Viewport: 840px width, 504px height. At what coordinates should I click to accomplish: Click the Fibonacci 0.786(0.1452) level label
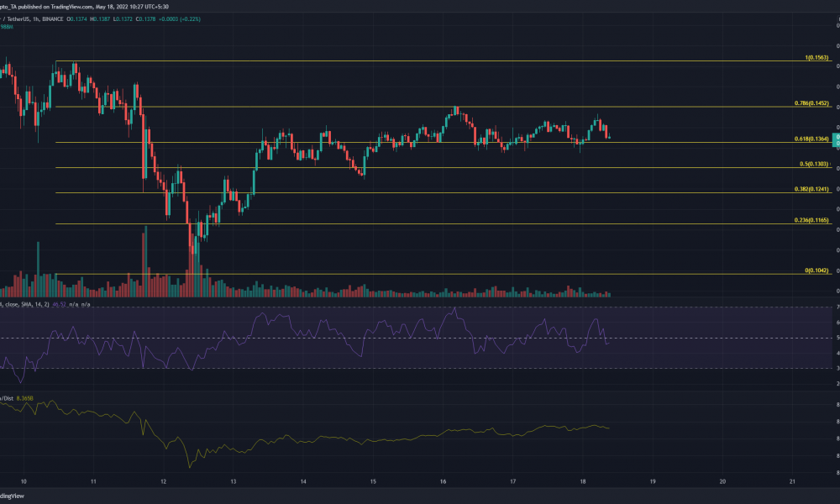(x=811, y=102)
